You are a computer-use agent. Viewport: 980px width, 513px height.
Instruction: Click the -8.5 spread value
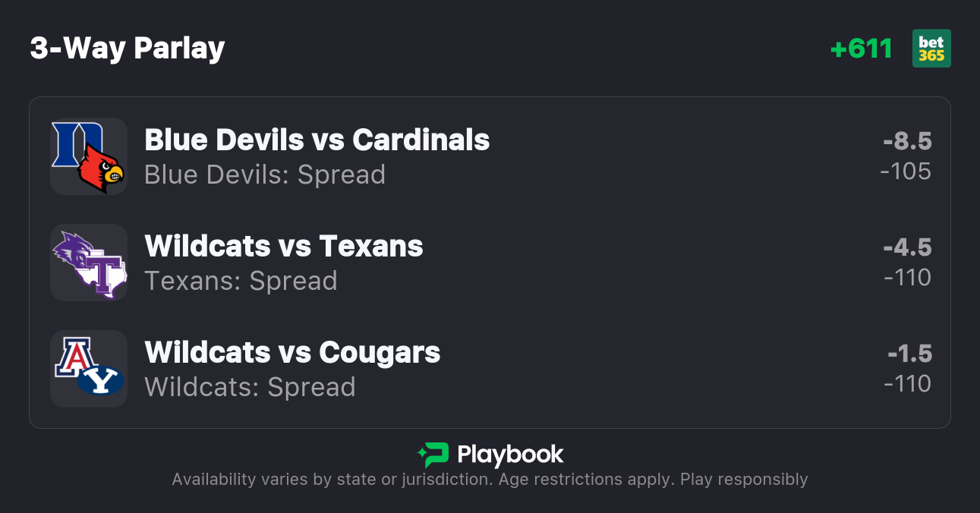907,141
